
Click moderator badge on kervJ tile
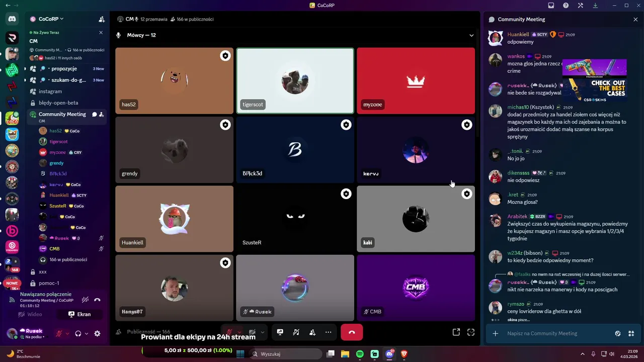(x=467, y=125)
